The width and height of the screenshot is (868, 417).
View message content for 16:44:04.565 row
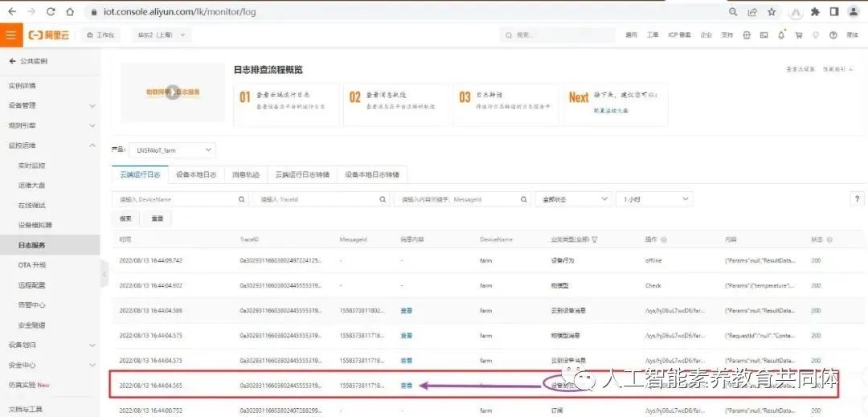click(x=407, y=386)
